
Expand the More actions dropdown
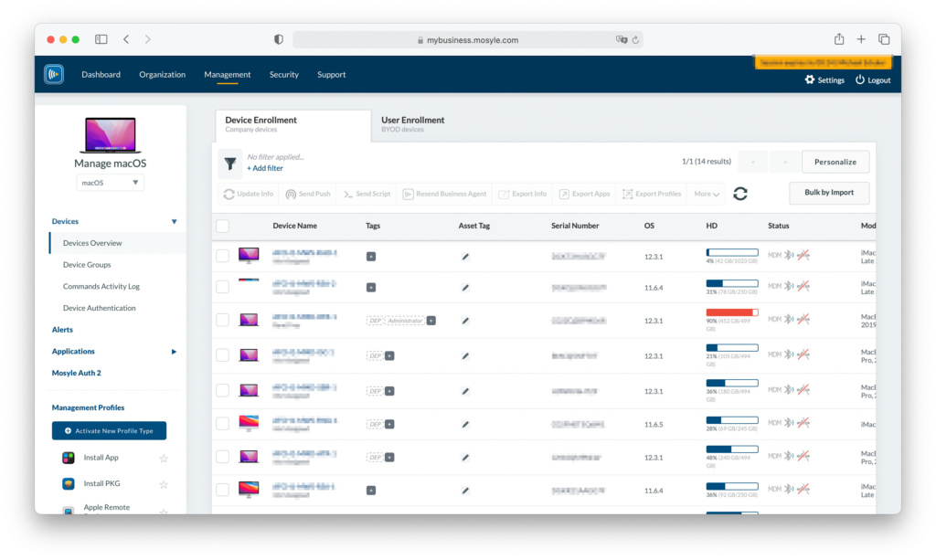(707, 194)
